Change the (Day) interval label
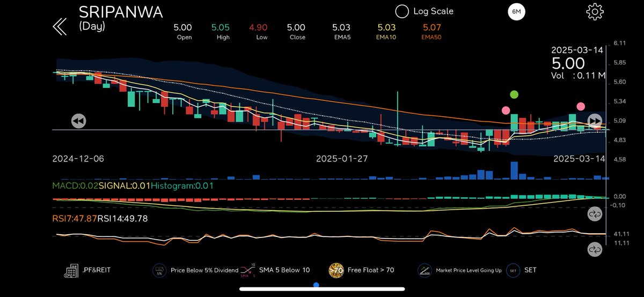 92,26
